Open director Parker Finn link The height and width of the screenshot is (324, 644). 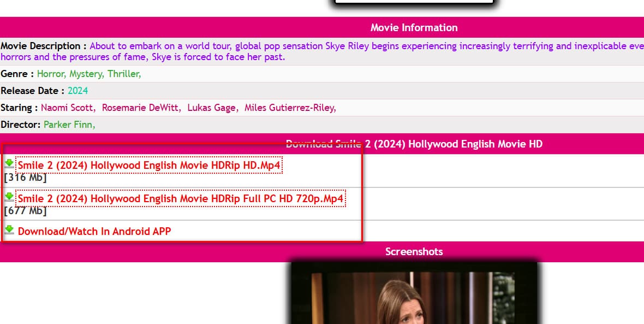[69, 125]
